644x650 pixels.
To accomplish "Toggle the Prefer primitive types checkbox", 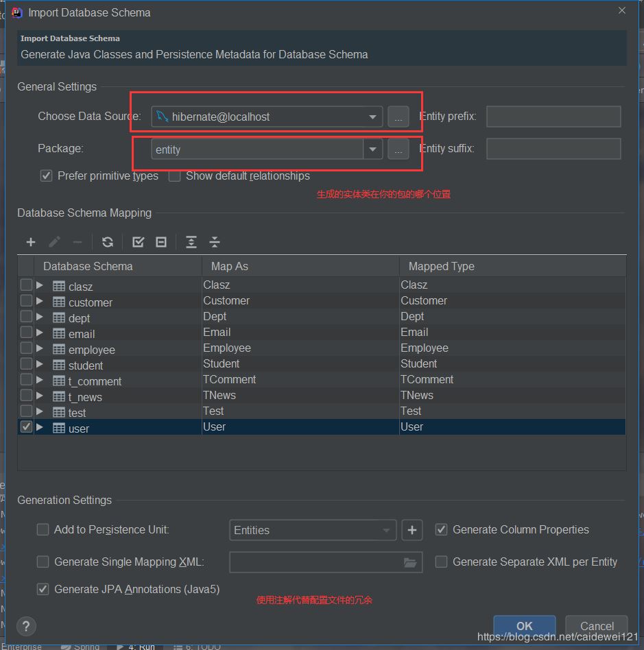I will [x=46, y=176].
